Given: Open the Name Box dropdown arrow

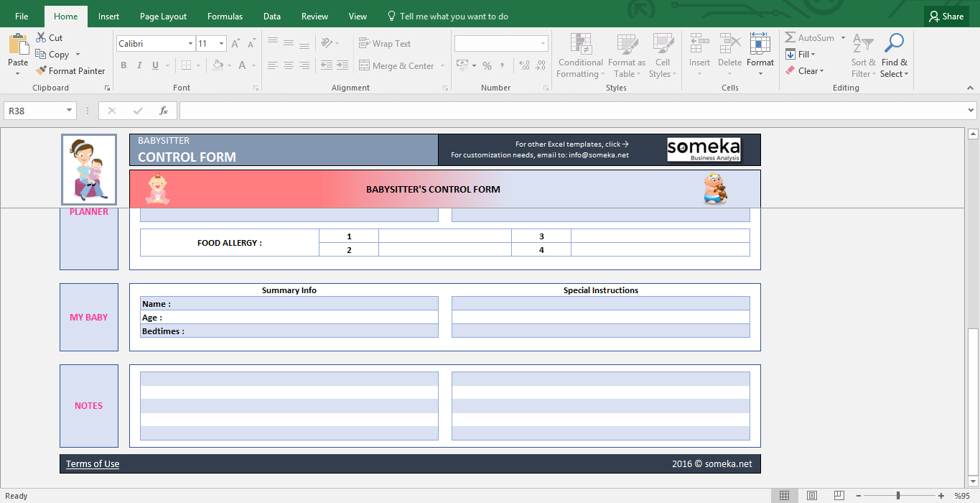Looking at the screenshot, I should (70, 111).
